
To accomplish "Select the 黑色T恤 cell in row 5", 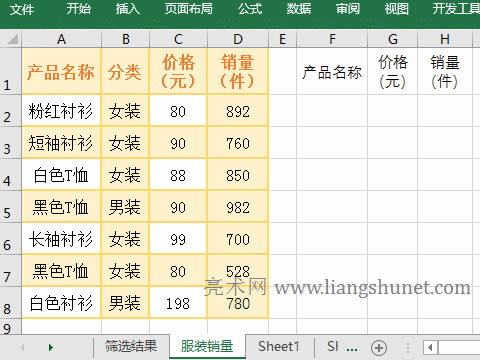I will click(x=61, y=206).
